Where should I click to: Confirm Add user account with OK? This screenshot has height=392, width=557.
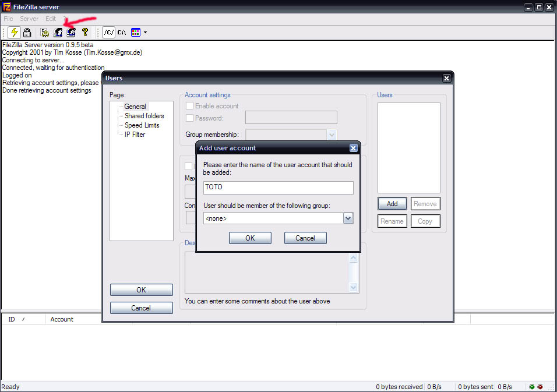(250, 238)
